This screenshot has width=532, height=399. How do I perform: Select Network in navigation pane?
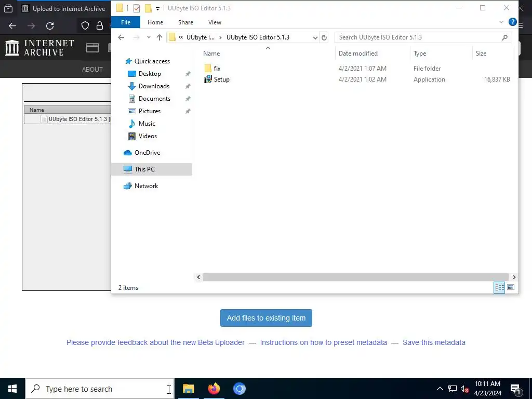point(146,186)
